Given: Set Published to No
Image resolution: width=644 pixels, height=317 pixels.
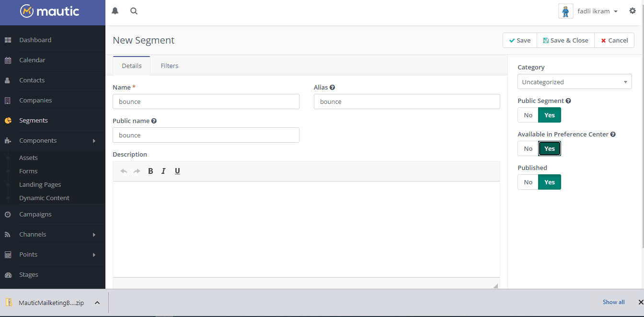Looking at the screenshot, I should [x=528, y=182].
